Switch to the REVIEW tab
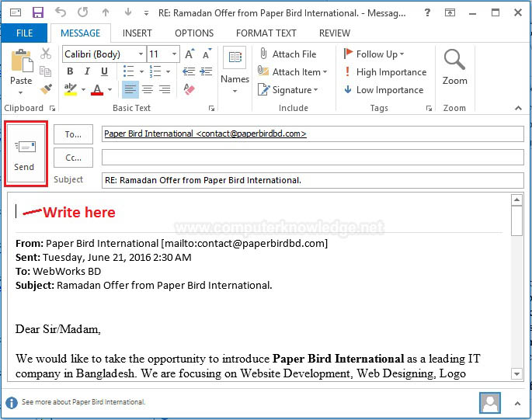The width and height of the screenshot is (532, 420). coord(335,33)
